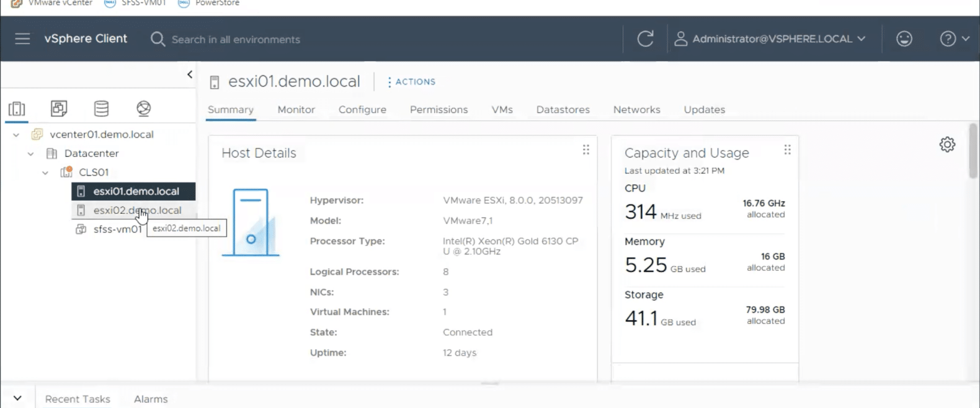The image size is (980, 408).
Task: Open the Permissions tab
Action: point(439,110)
